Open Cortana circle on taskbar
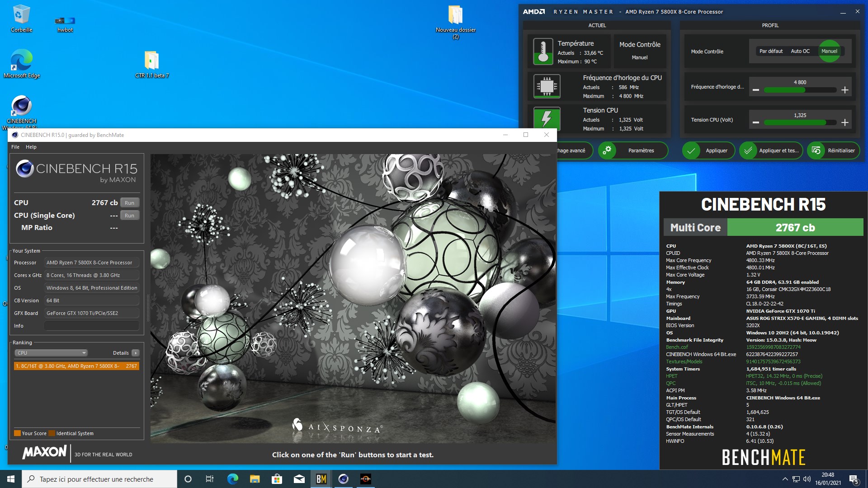The height and width of the screenshot is (488, 868). pyautogui.click(x=188, y=479)
